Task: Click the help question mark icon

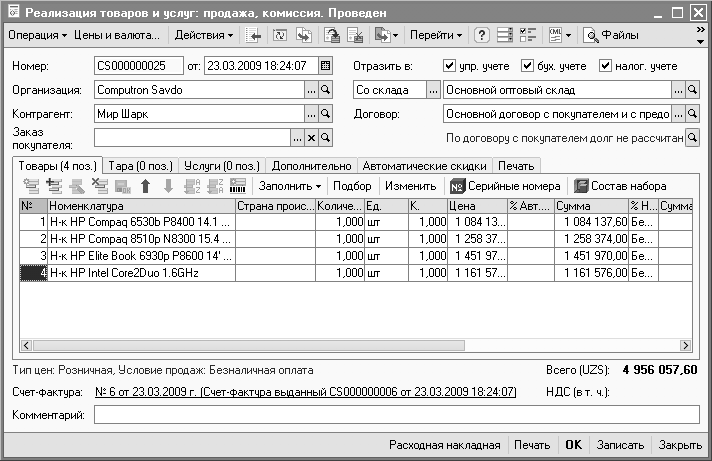Action: tap(481, 36)
